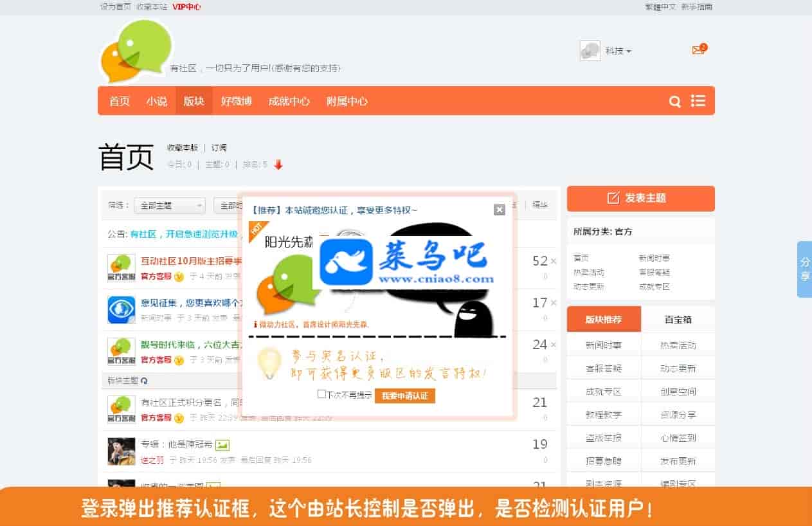
Task: Click the 发表主题 button
Action: tap(640, 198)
